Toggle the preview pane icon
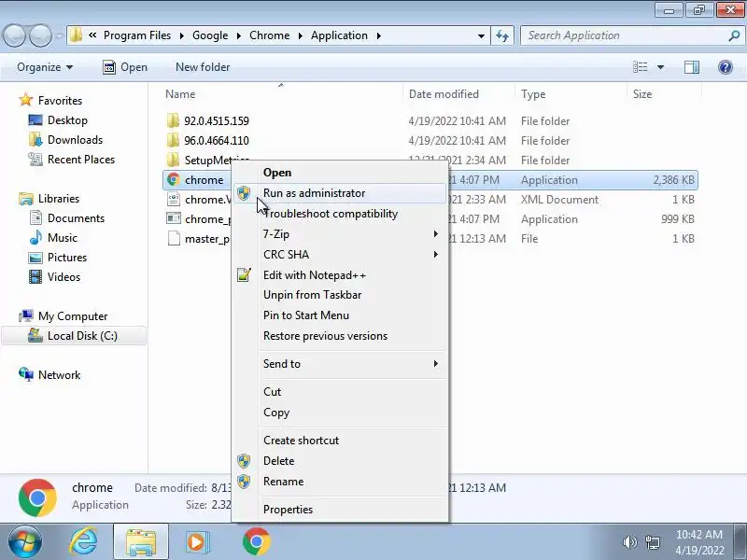747x560 pixels. (x=692, y=67)
